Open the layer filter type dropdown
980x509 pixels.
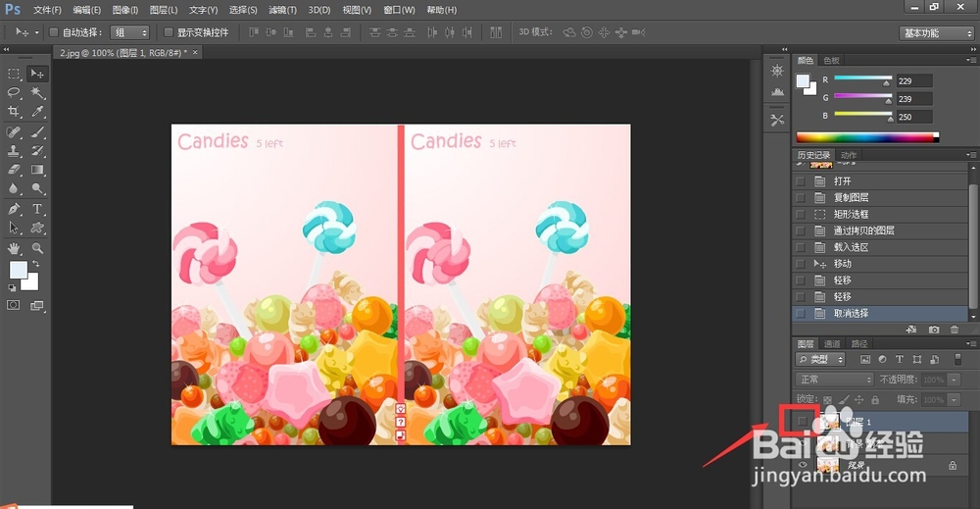click(820, 360)
